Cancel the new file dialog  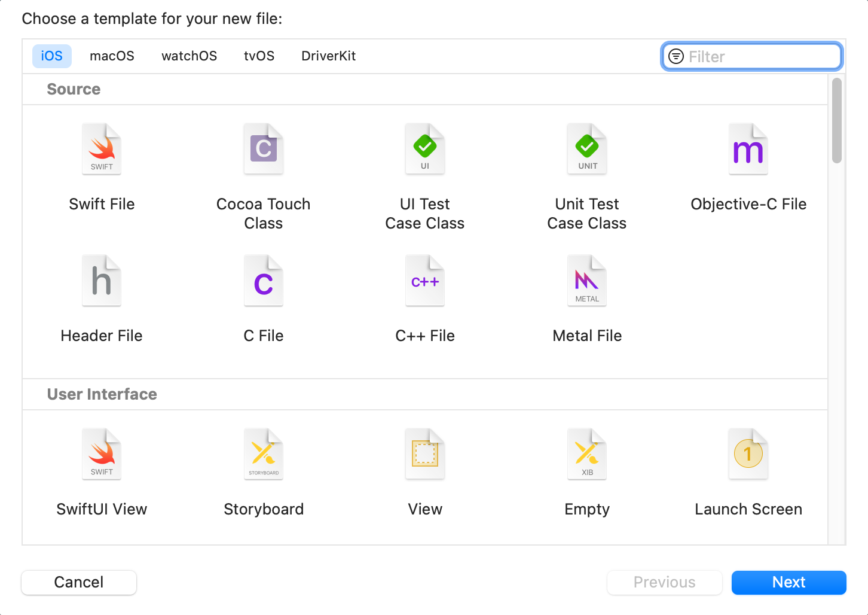[79, 582]
